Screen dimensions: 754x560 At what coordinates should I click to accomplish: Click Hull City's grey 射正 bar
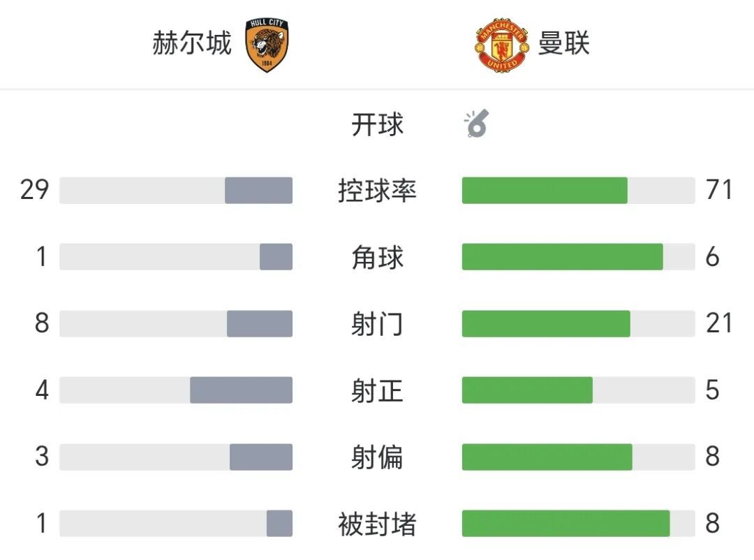pyautogui.click(x=242, y=390)
